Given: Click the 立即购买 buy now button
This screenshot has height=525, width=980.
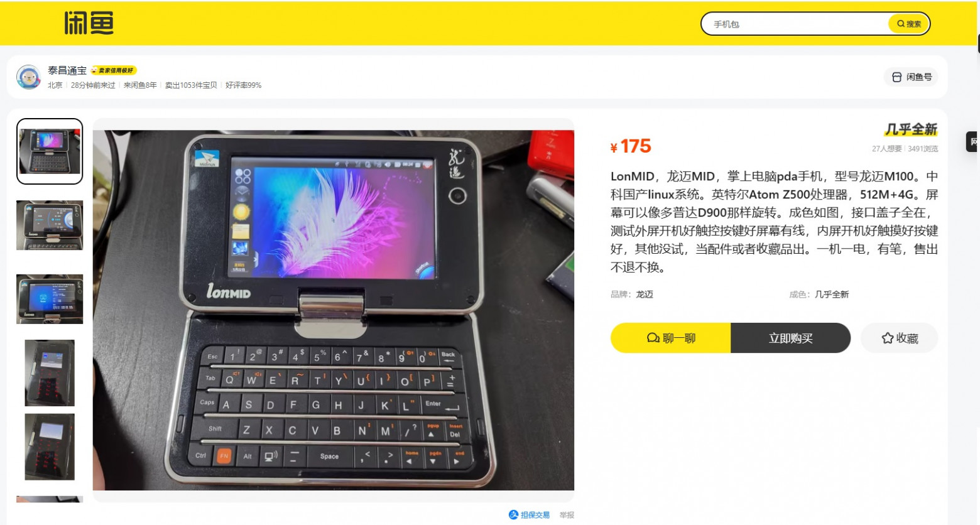Looking at the screenshot, I should (790, 338).
